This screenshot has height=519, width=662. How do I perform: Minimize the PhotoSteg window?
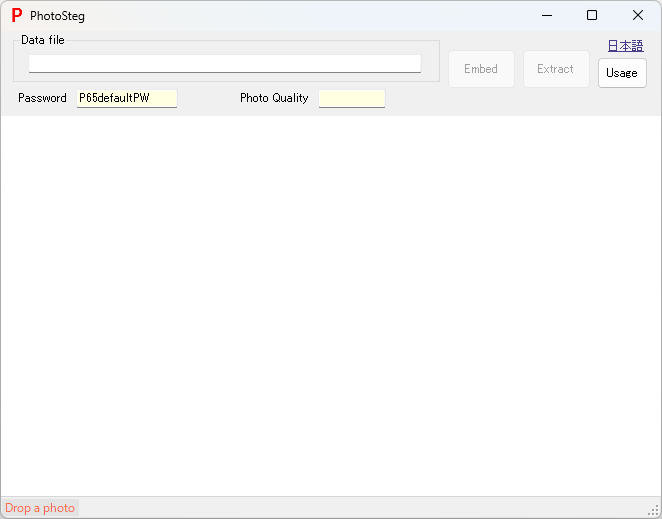coord(547,16)
